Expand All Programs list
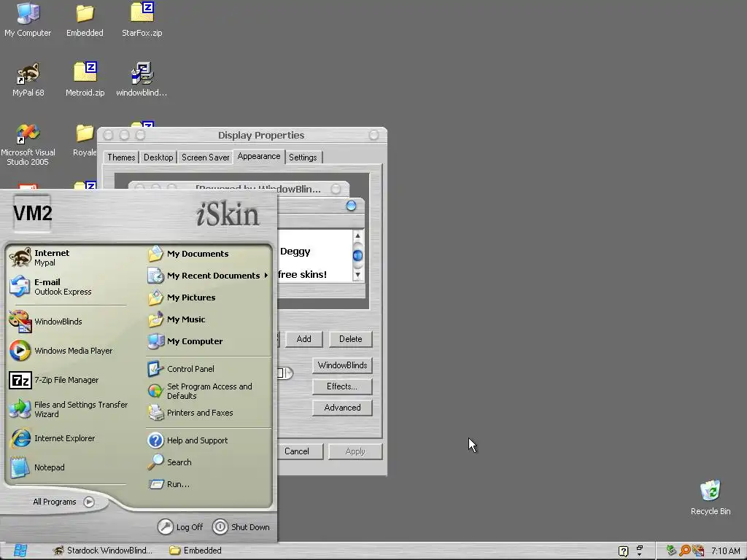Screen dimensions: 747x560 63,502
